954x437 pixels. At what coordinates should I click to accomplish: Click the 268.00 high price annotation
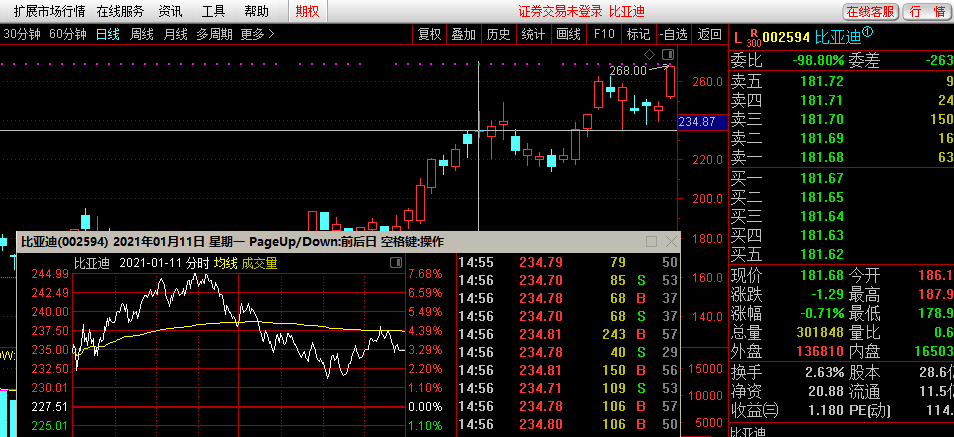[x=628, y=71]
